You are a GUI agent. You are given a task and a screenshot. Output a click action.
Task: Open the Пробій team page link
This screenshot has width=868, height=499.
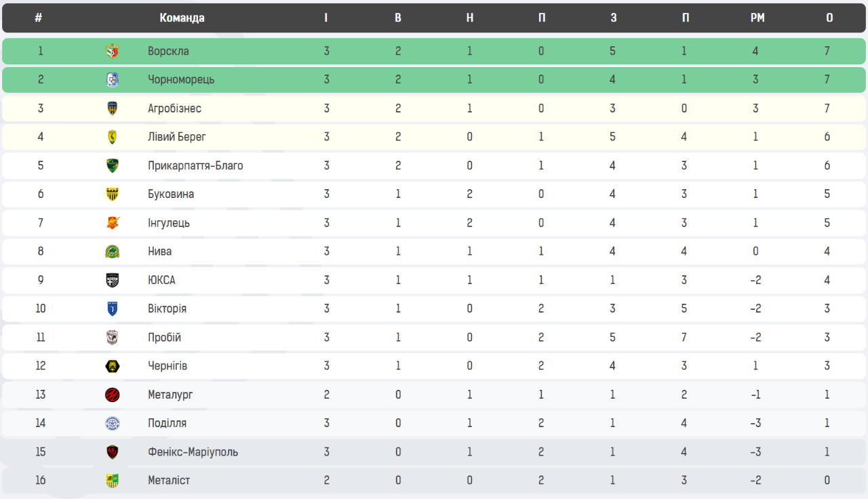click(x=164, y=338)
